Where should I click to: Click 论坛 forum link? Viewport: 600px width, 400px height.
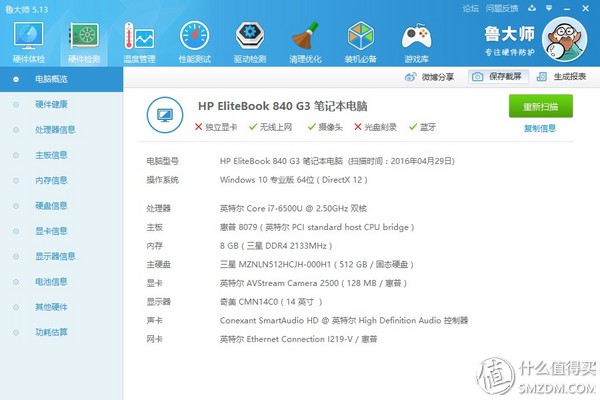[470, 8]
